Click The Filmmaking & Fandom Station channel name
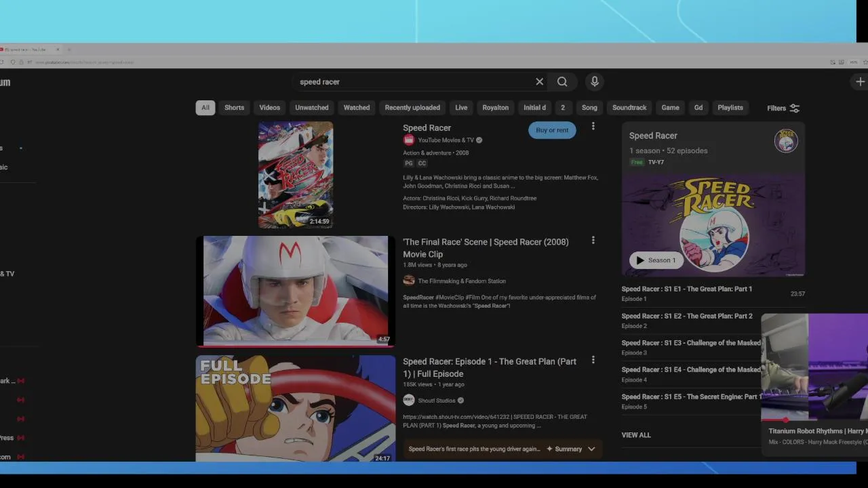Image resolution: width=868 pixels, height=488 pixels. [x=462, y=281]
